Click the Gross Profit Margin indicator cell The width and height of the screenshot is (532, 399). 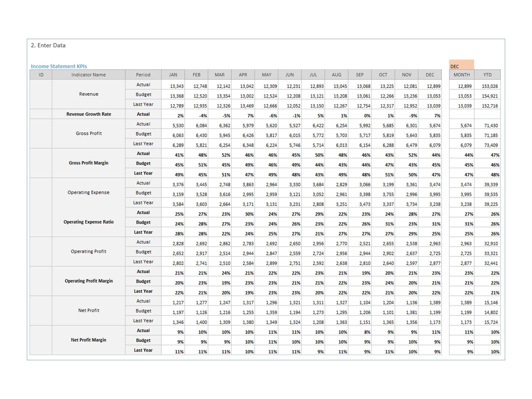88,163
